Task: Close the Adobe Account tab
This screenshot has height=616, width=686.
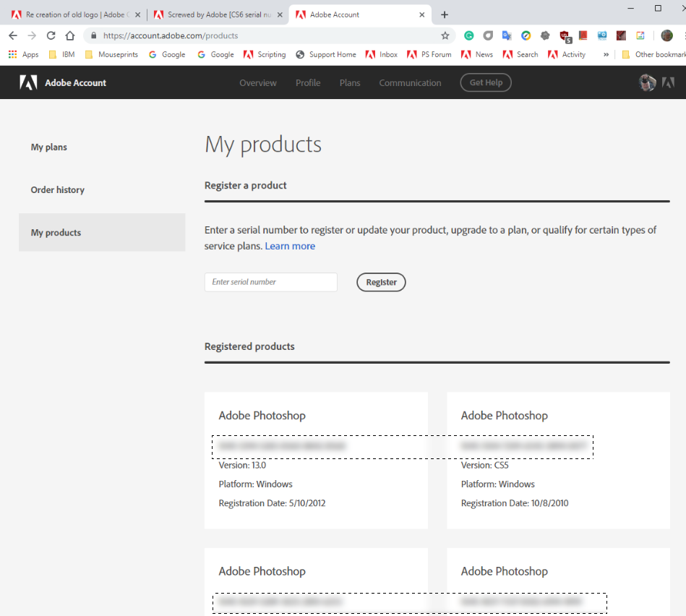Action: pyautogui.click(x=421, y=14)
